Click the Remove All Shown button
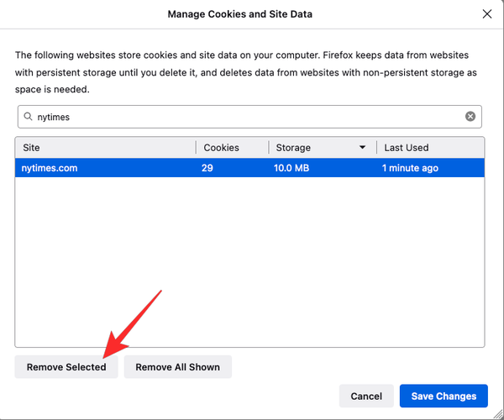The width and height of the screenshot is (504, 420). click(178, 366)
